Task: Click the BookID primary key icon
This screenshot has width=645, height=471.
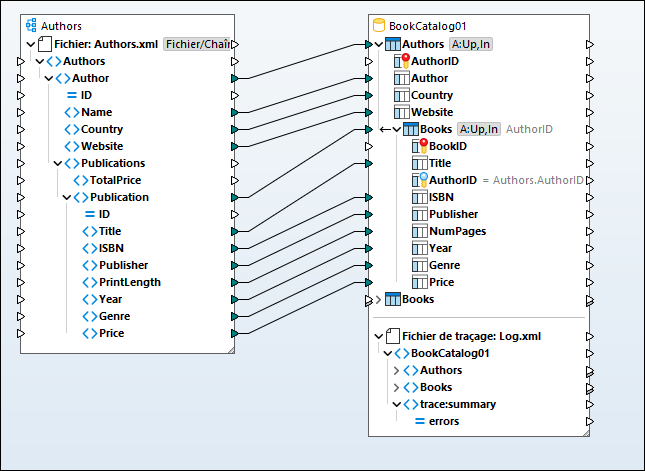Action: click(419, 146)
